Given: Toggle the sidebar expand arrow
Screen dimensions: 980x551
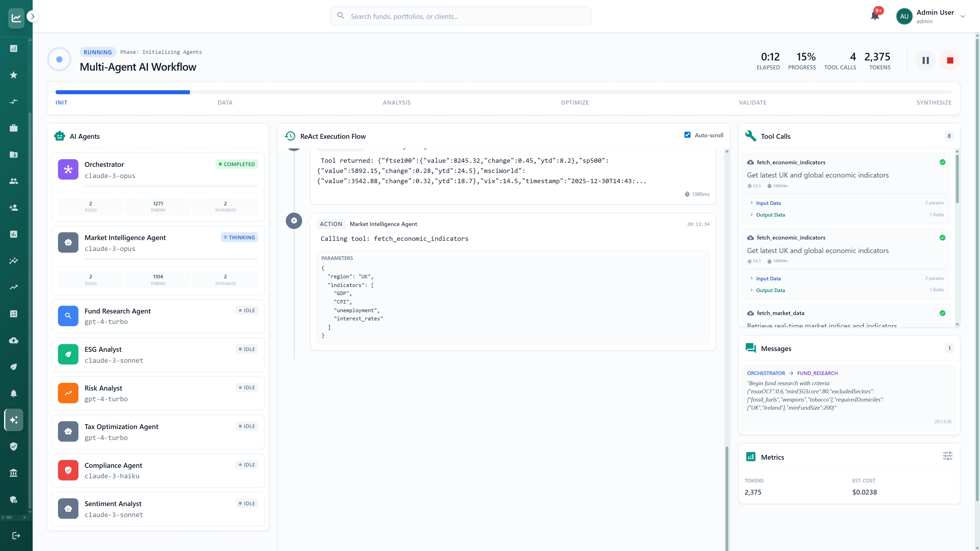Looking at the screenshot, I should [x=32, y=16].
